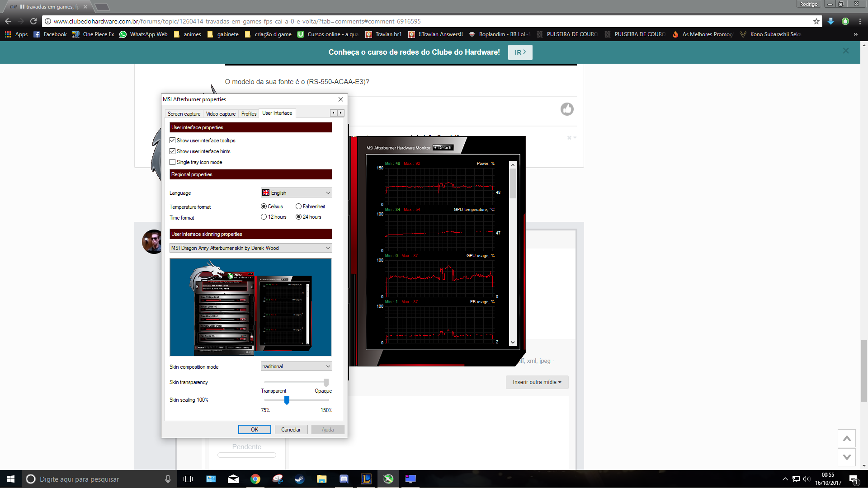Viewport: 868px width, 488px height.
Task: Open File Explorer from the taskbar
Action: 321,479
